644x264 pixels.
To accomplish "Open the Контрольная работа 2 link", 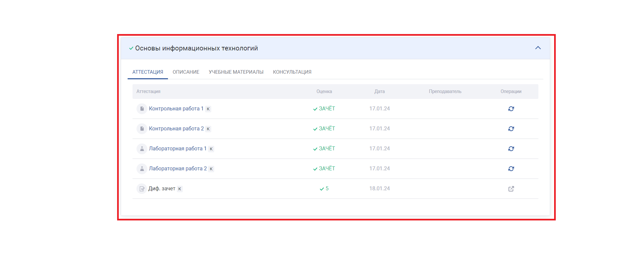I will click(x=176, y=129).
